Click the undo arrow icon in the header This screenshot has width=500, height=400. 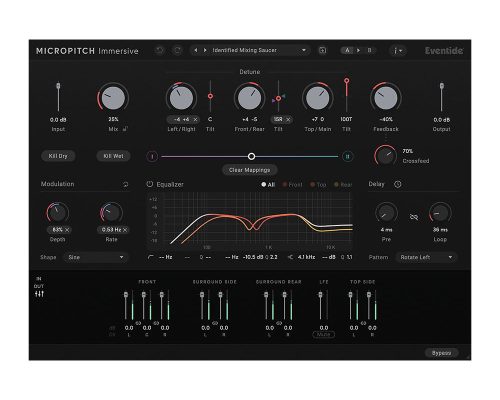point(160,50)
